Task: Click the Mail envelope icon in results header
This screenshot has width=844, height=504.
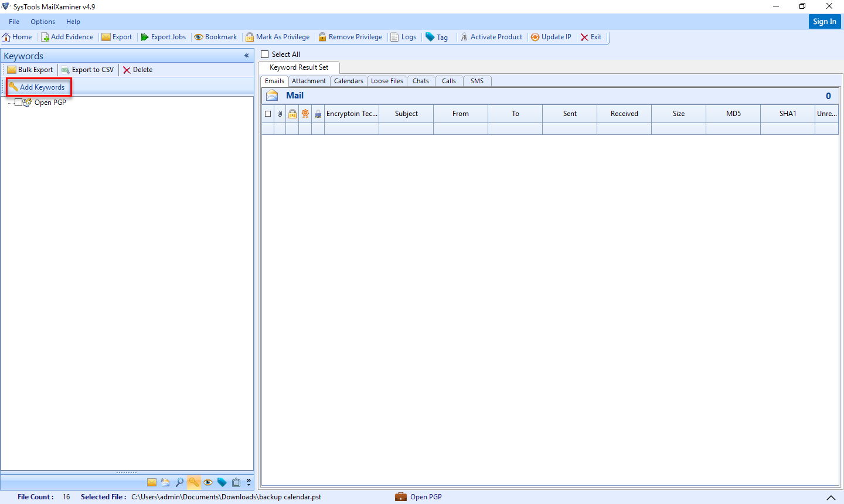Action: pyautogui.click(x=272, y=96)
